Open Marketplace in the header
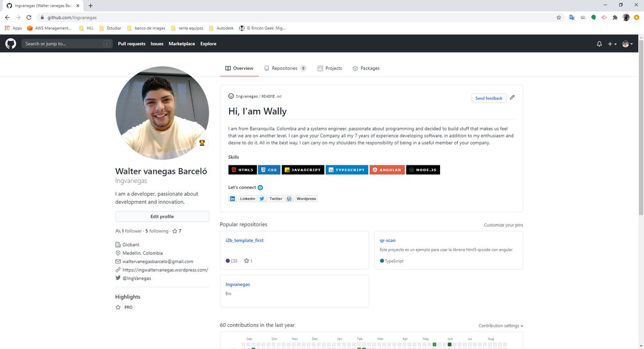 coord(182,44)
